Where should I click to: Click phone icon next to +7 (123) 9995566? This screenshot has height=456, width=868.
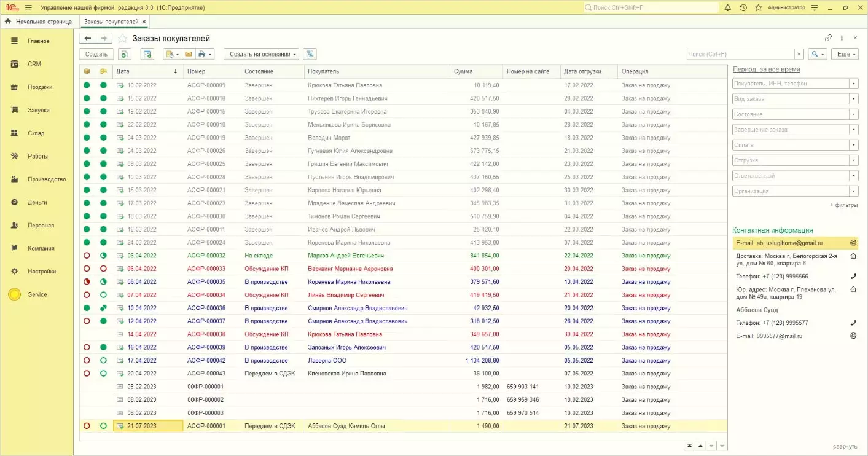point(853,277)
